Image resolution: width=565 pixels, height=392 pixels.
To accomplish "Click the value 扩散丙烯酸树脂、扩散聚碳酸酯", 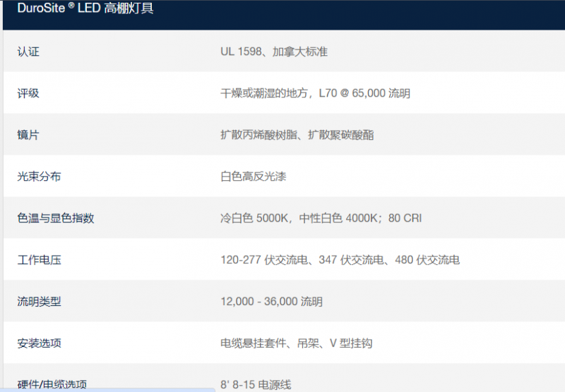I will point(297,135).
